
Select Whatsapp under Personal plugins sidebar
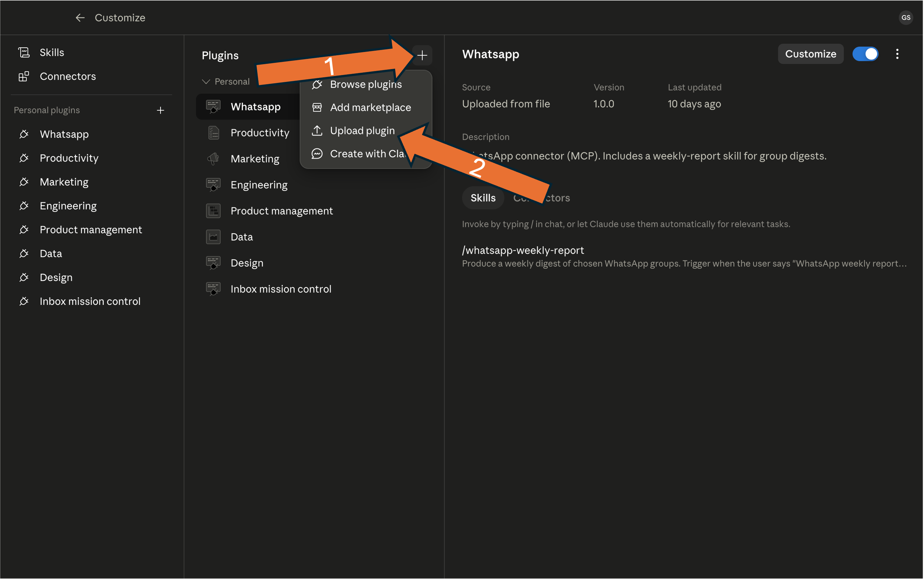64,134
